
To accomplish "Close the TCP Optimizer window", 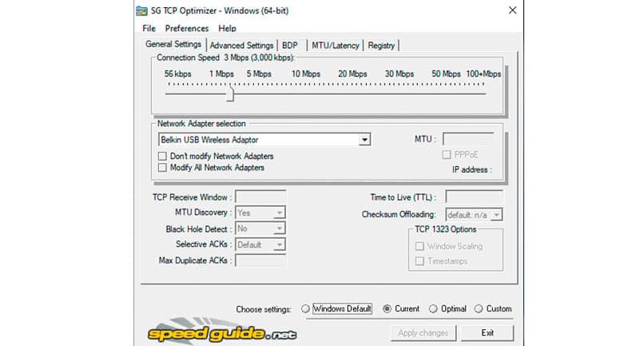I will click(512, 10).
